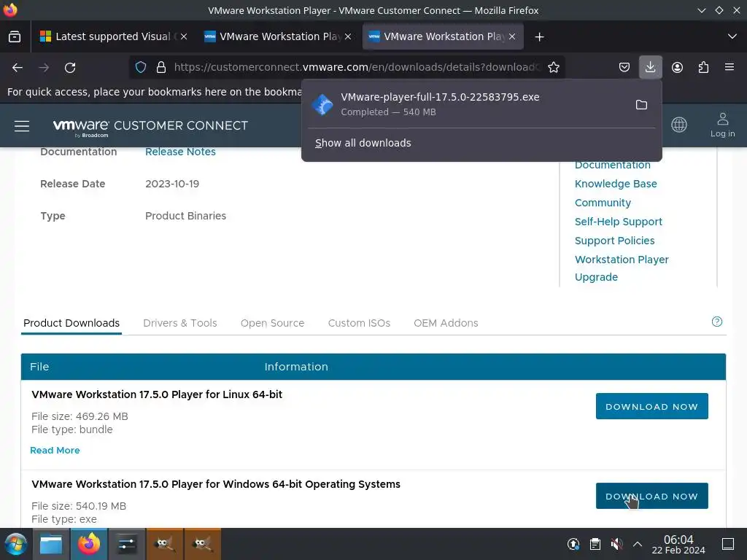Image resolution: width=747 pixels, height=560 pixels.
Task: Close the active VMware Workstation Player tab
Action: 512,36
